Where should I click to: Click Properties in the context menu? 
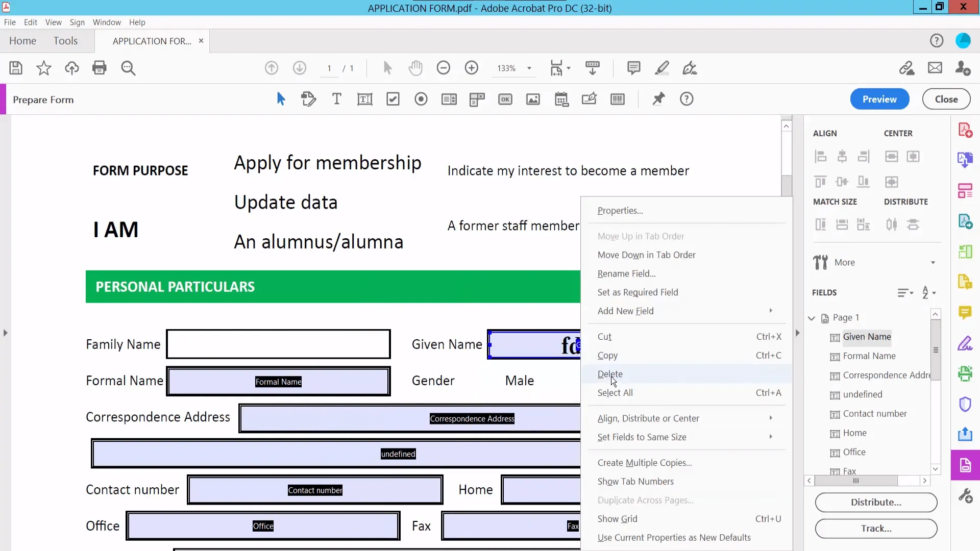pyautogui.click(x=620, y=210)
